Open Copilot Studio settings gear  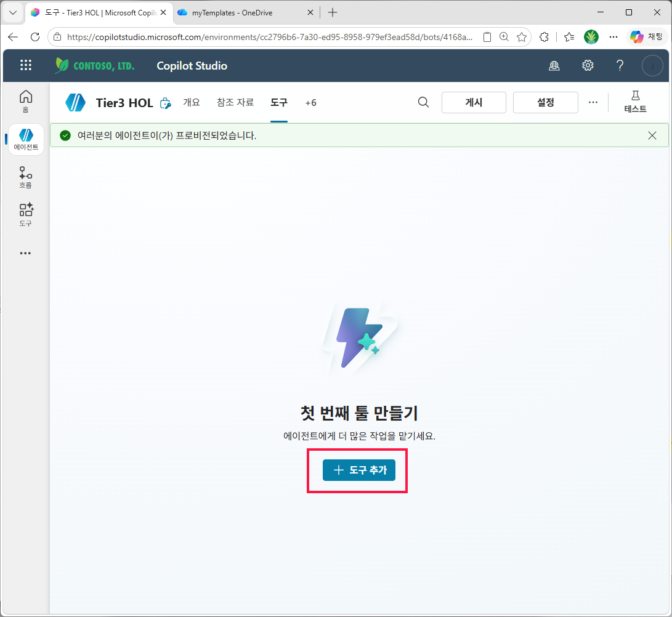588,65
